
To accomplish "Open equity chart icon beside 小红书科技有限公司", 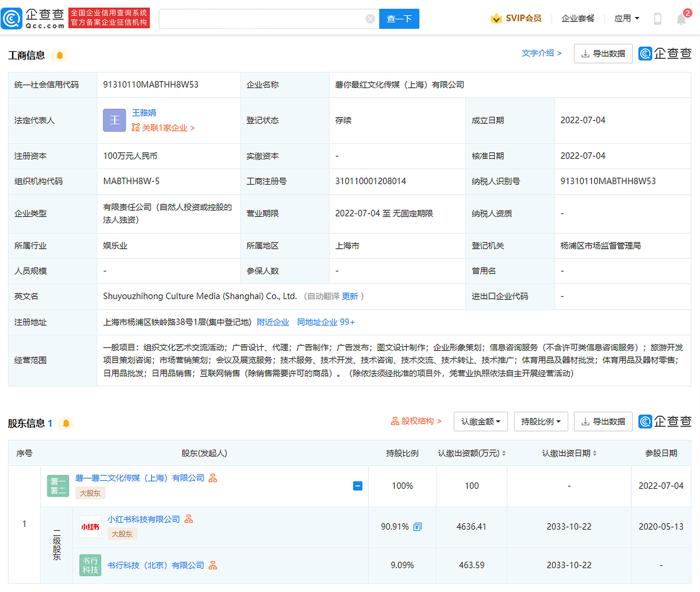I will pyautogui.click(x=189, y=519).
